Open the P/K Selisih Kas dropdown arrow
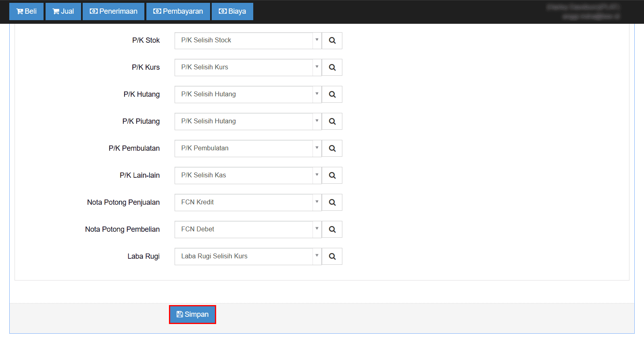The width and height of the screenshot is (644, 347). pyautogui.click(x=317, y=175)
